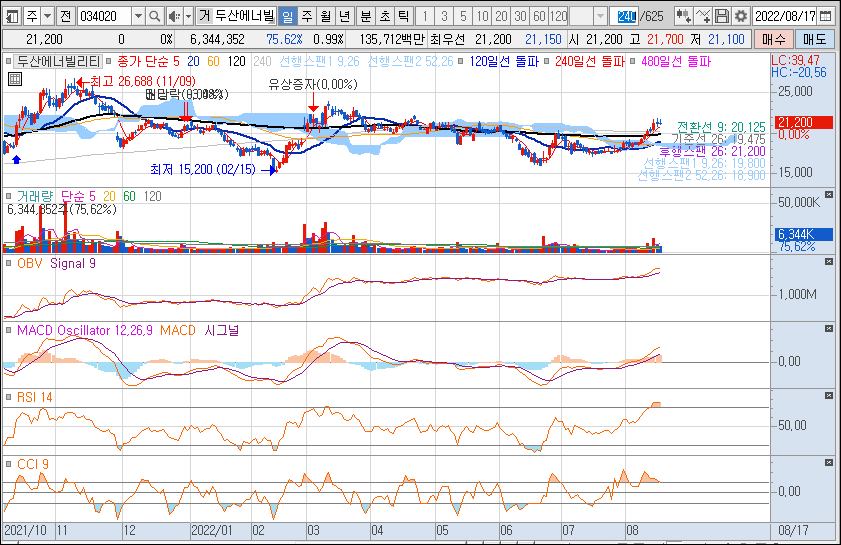Close the MACD Oscillator panel

(829, 329)
